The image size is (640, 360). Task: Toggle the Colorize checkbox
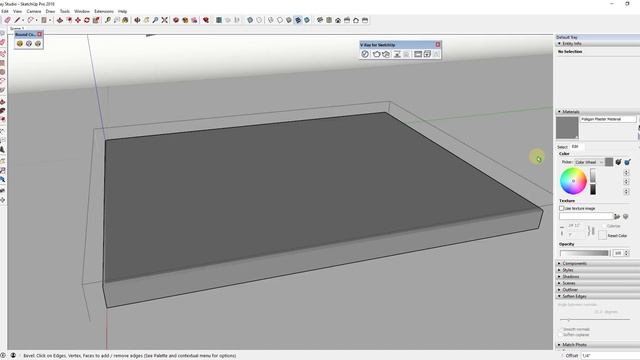[603, 226]
